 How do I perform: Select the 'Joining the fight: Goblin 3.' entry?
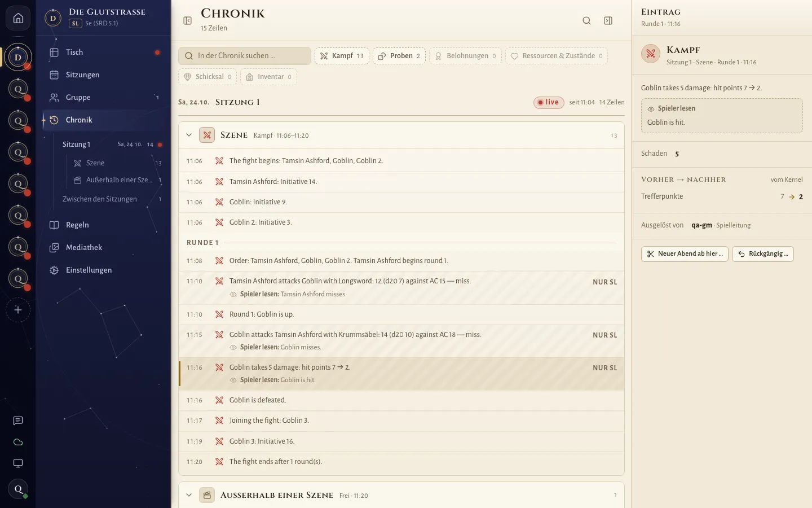tap(401, 421)
